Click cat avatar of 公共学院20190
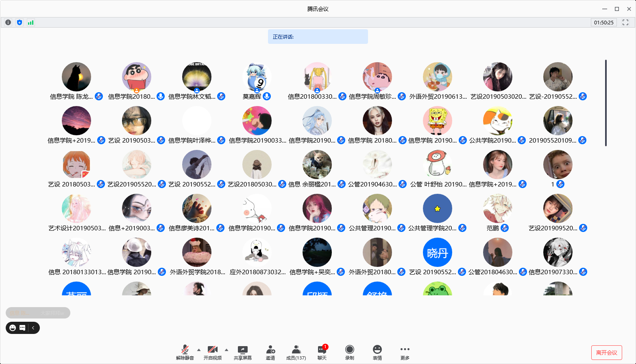The height and width of the screenshot is (364, 636). (x=498, y=121)
